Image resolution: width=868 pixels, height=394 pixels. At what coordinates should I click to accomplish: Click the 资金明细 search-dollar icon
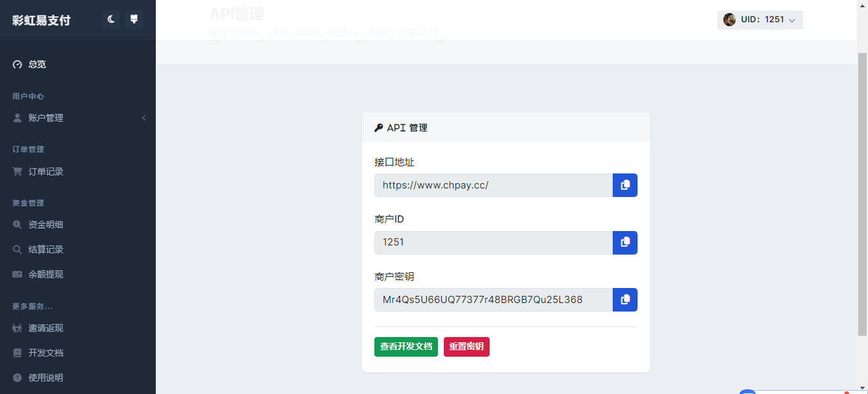[x=18, y=224]
